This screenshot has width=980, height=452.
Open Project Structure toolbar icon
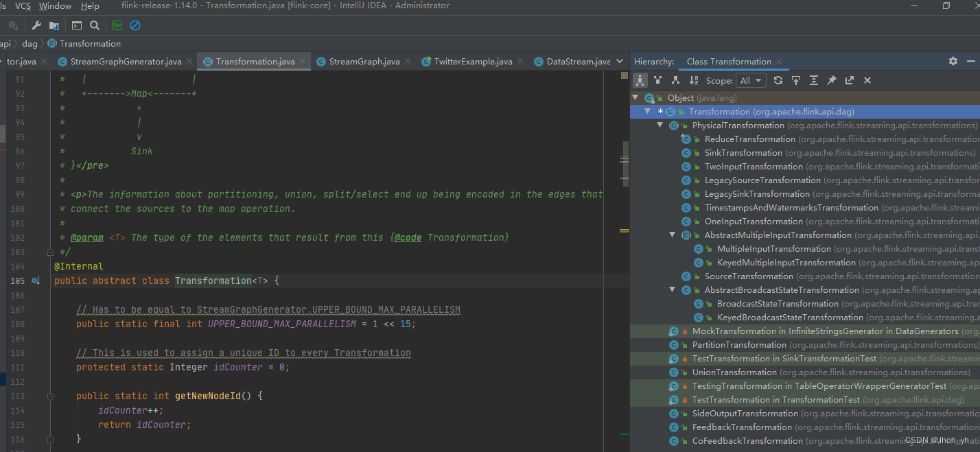pos(54,25)
